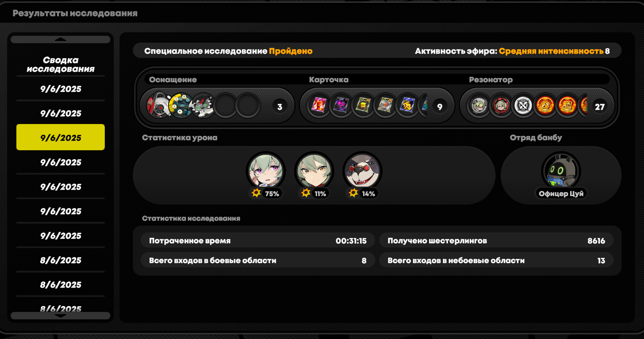644x339 pixels.
Task: Click the purple-eyed character portrait with 75% damage
Action: click(x=266, y=171)
